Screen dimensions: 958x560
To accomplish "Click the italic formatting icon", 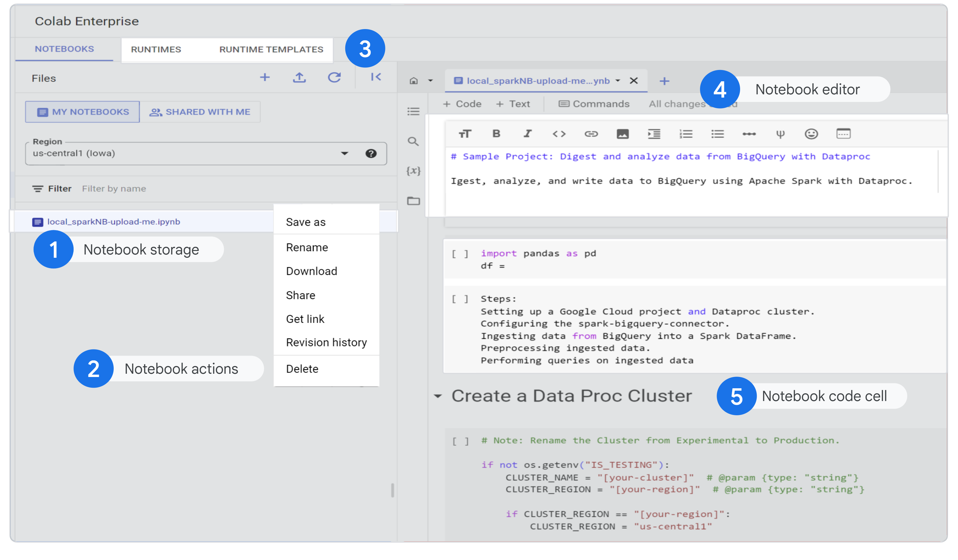I will coord(528,133).
